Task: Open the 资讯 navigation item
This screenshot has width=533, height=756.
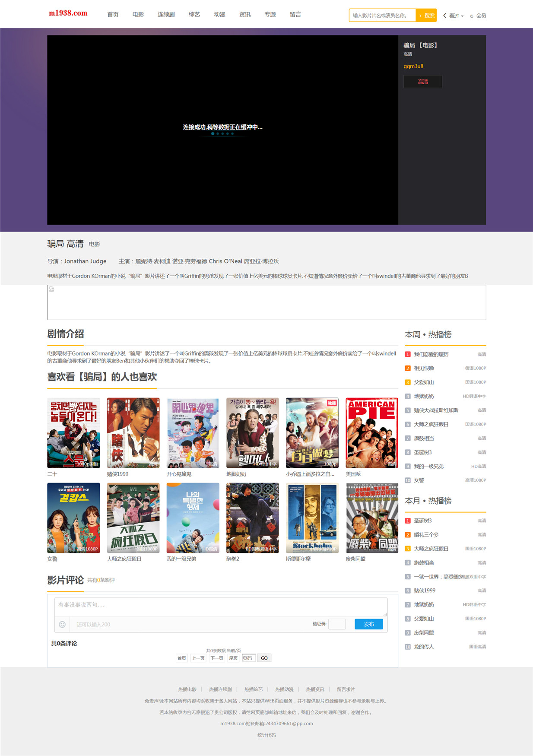Action: (245, 14)
